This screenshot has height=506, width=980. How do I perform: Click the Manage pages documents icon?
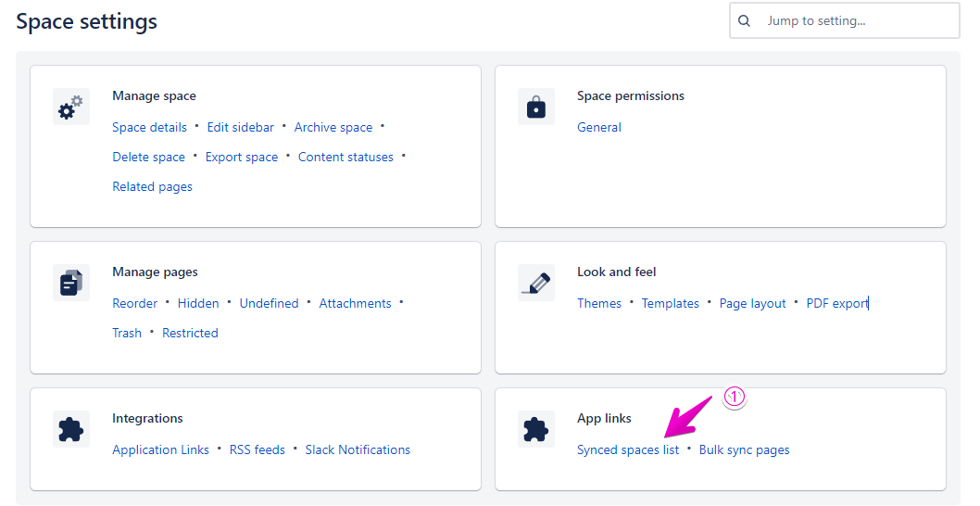pyautogui.click(x=71, y=283)
